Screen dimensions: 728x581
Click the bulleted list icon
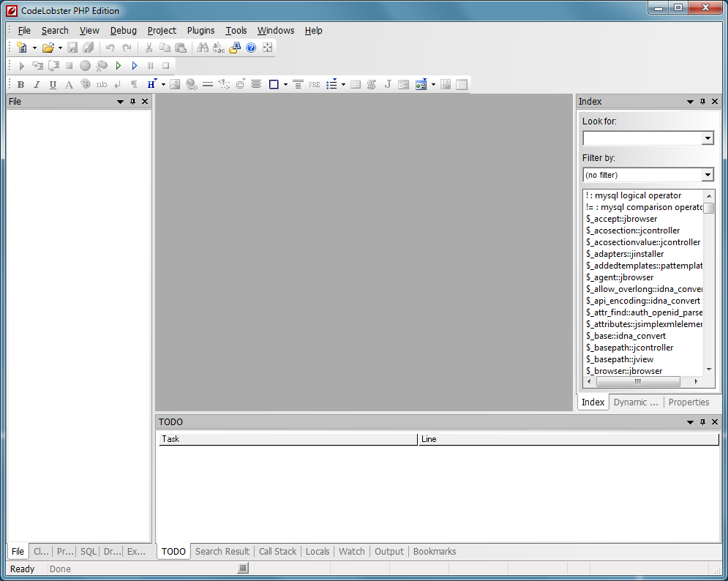coord(331,85)
